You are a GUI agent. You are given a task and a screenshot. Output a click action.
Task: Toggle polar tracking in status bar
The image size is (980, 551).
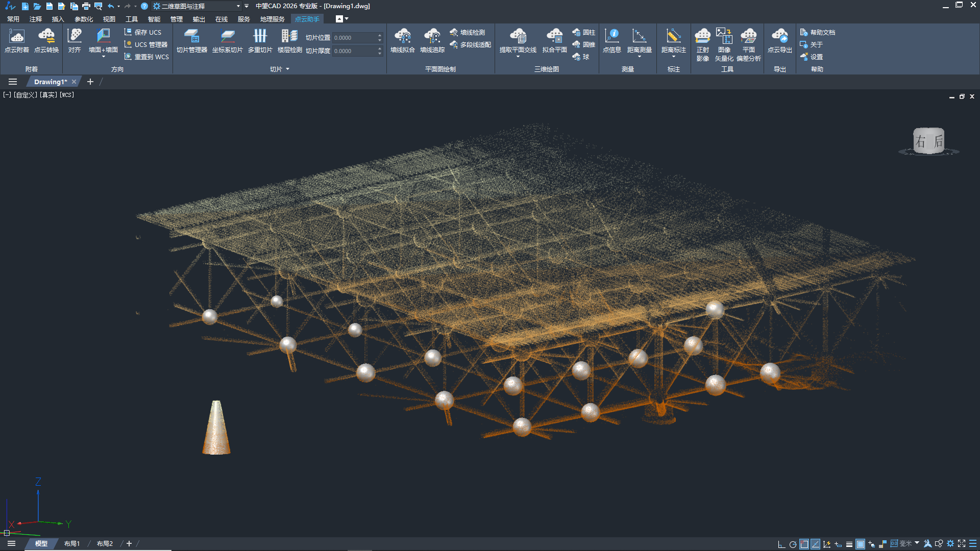[x=793, y=544]
